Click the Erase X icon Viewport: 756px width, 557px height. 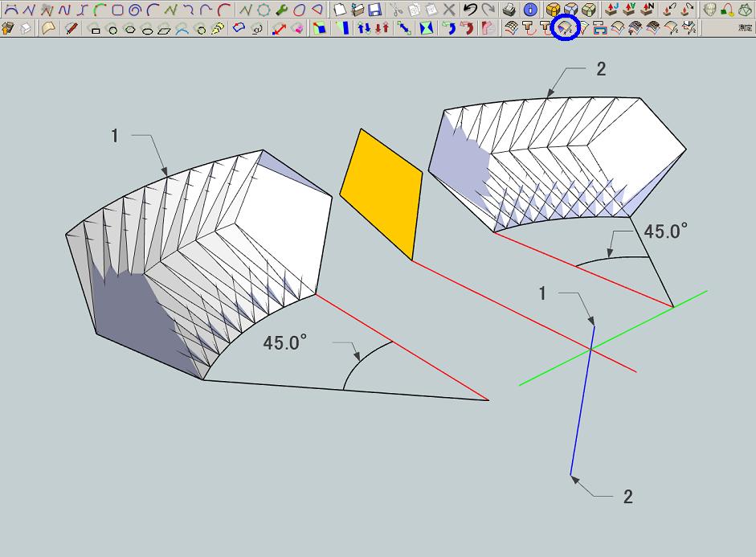[x=449, y=9]
